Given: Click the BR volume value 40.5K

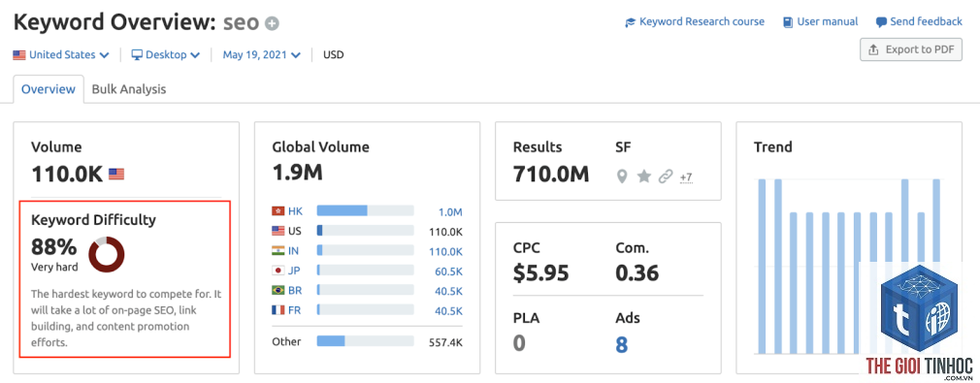Looking at the screenshot, I should pos(448,292).
